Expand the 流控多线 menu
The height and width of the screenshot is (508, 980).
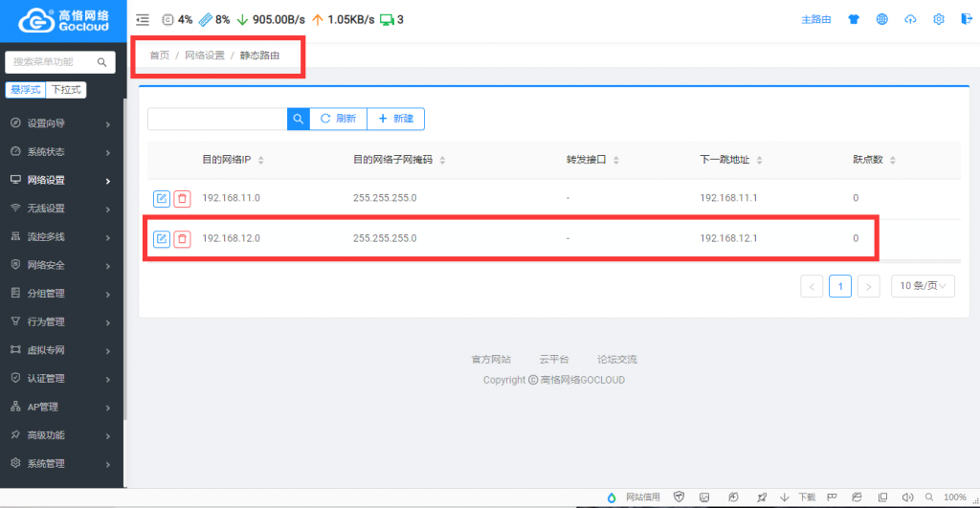coord(61,237)
